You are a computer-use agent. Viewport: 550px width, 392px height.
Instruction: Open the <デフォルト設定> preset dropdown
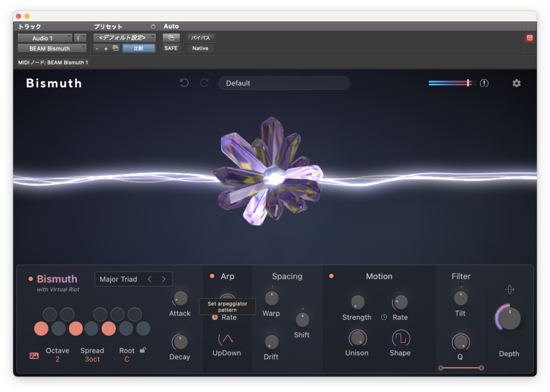tap(125, 38)
